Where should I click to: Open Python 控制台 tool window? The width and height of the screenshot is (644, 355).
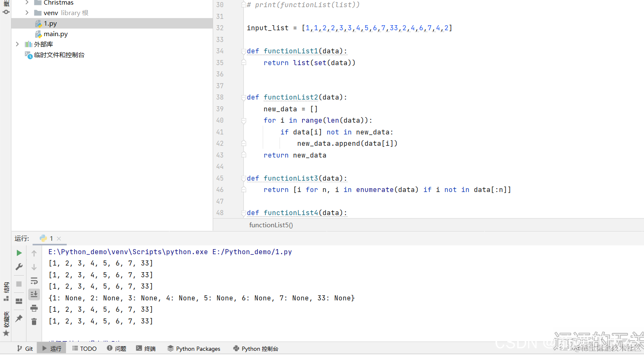[256, 349]
